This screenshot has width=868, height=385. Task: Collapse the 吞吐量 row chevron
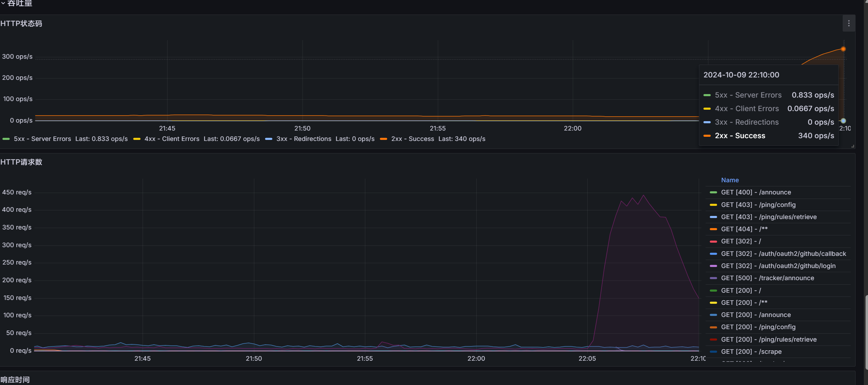(x=3, y=3)
